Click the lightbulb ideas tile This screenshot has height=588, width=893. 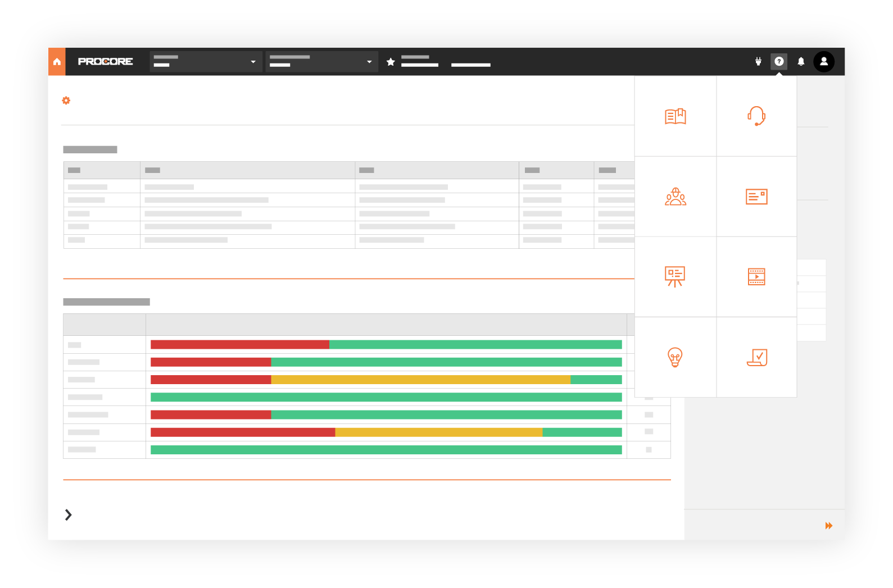pyautogui.click(x=675, y=357)
